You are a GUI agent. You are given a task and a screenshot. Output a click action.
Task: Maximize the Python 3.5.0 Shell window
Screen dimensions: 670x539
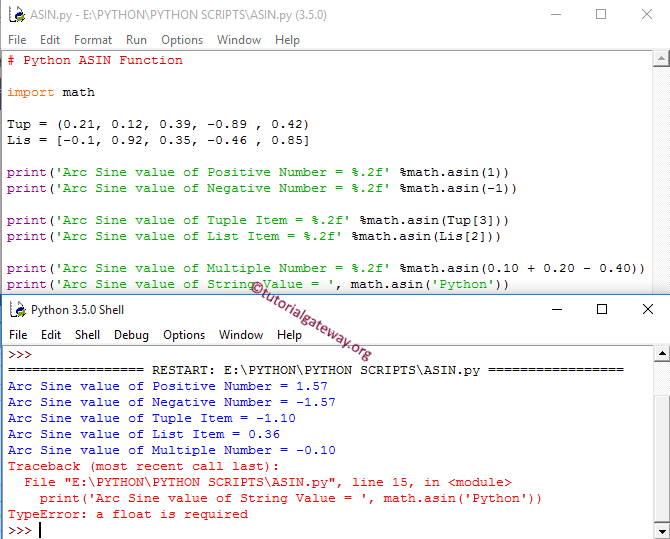pyautogui.click(x=602, y=309)
